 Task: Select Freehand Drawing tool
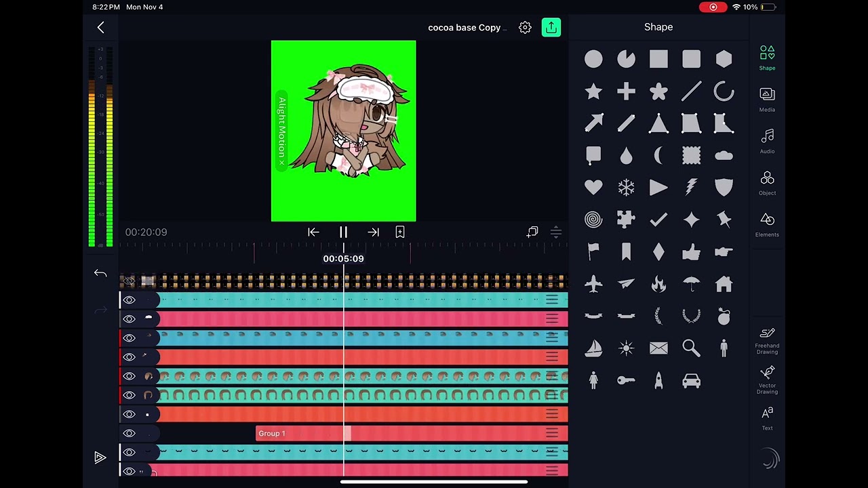[767, 341]
